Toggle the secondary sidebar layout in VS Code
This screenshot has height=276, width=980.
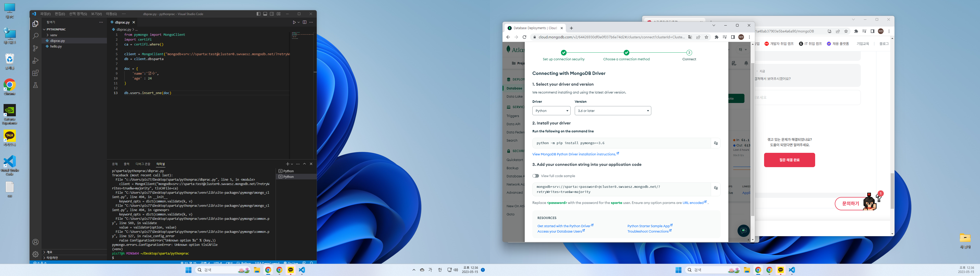coord(272,14)
